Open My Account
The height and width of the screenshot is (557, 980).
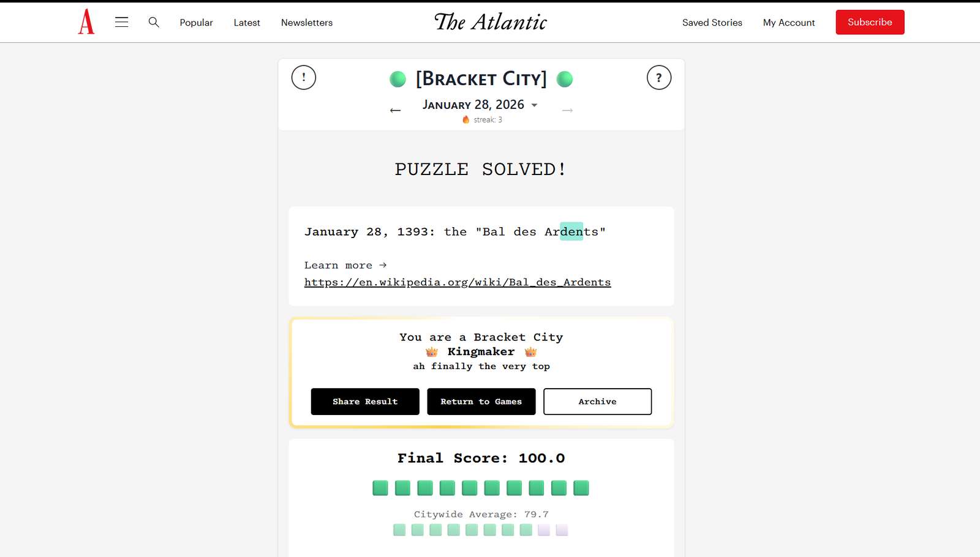click(x=789, y=23)
